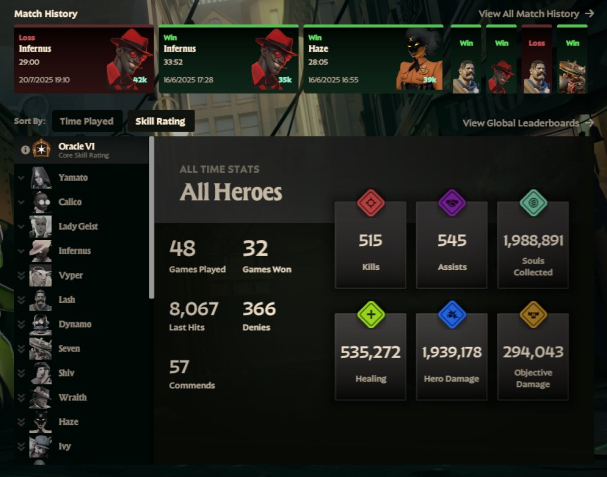Click the info icon beside Oracle VI
This screenshot has width=607, height=477.
[x=25, y=150]
